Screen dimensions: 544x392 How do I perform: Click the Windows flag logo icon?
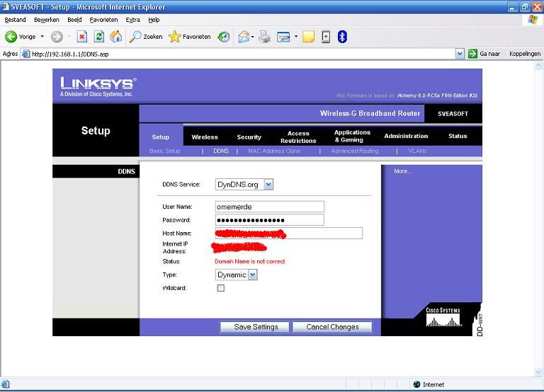tap(533, 20)
